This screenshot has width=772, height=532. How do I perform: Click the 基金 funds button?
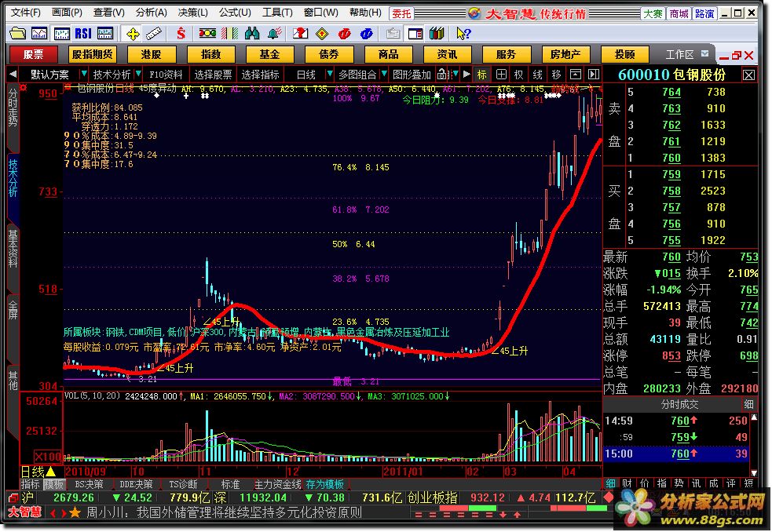(x=269, y=54)
